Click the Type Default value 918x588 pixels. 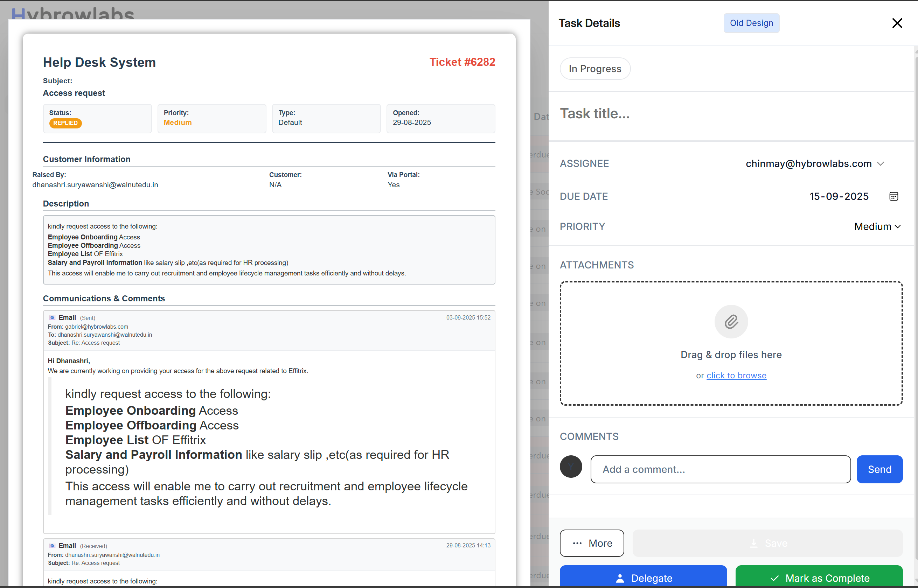click(290, 122)
